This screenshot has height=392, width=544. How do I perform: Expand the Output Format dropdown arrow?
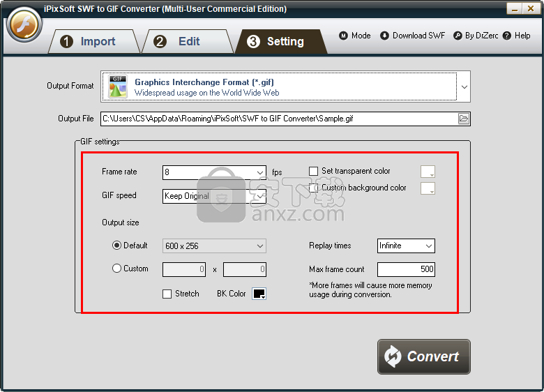coord(464,87)
